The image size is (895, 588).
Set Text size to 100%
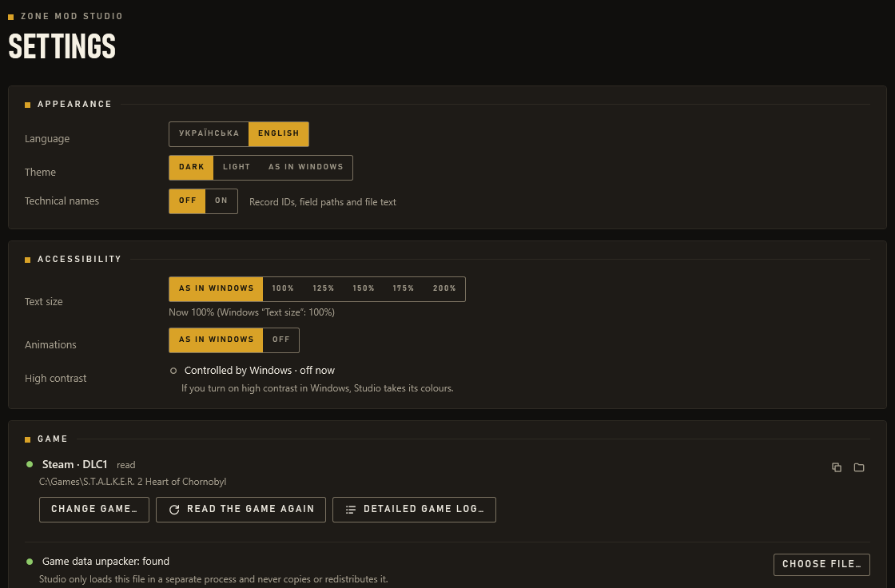tap(283, 289)
